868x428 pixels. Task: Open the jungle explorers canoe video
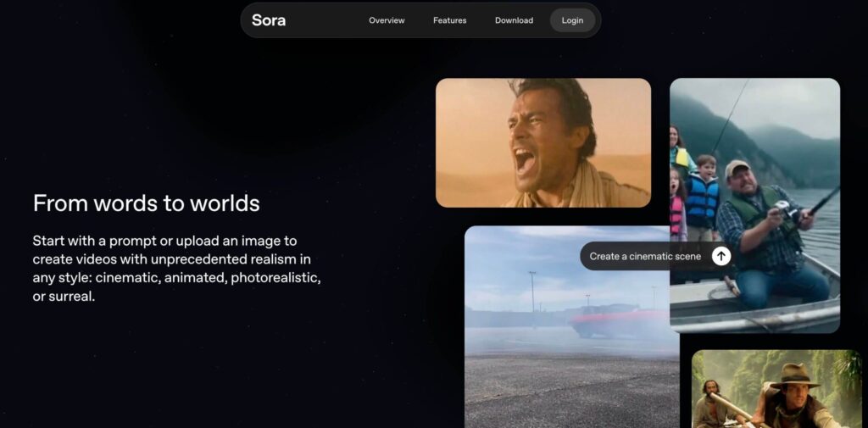point(776,389)
